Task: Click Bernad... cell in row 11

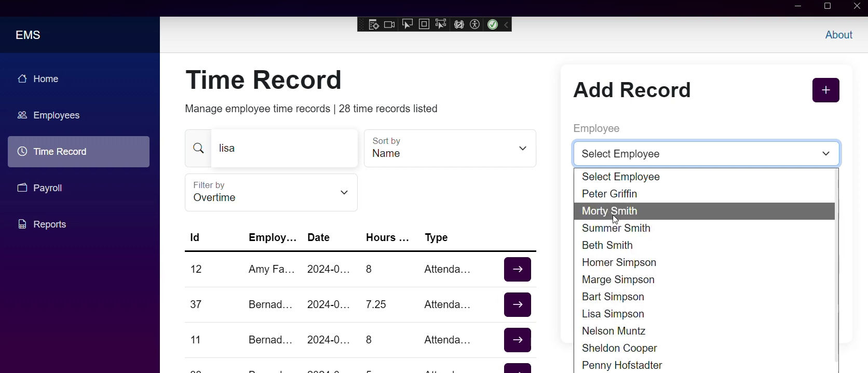Action: [270, 340]
